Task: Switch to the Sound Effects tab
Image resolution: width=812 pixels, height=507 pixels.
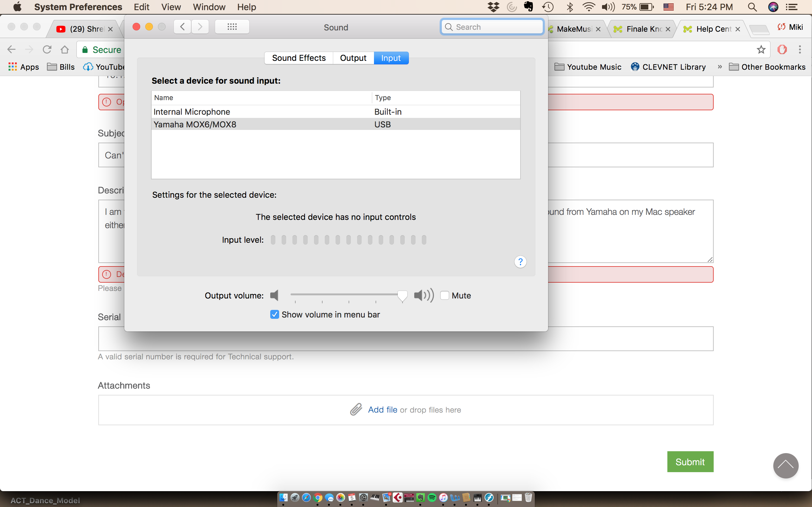Action: (298, 58)
